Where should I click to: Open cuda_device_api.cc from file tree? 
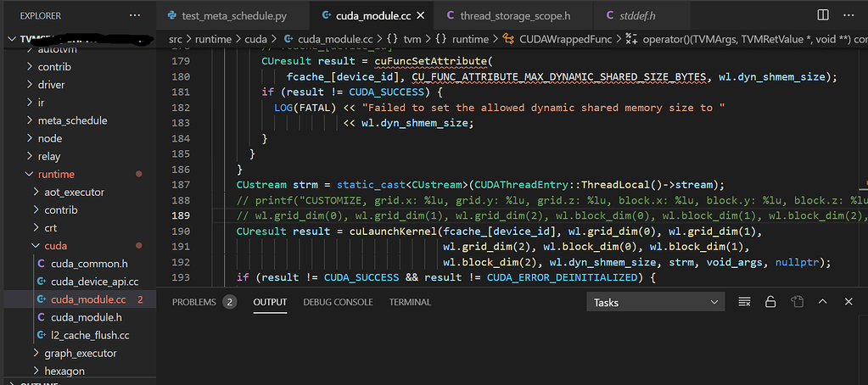coord(94,282)
